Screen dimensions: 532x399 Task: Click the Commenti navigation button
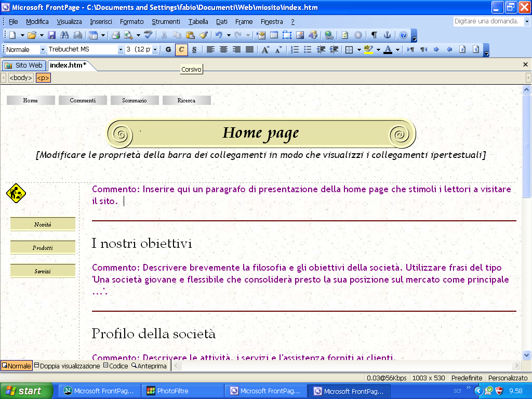click(83, 100)
